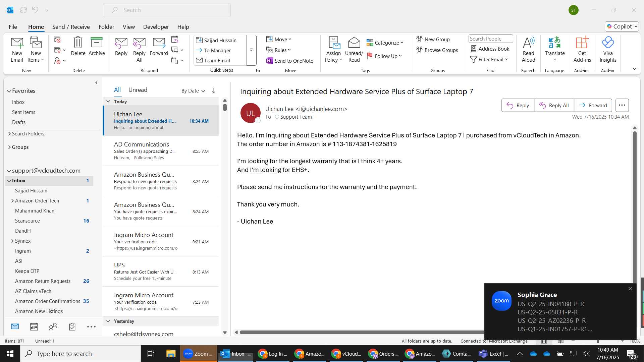Image resolution: width=644 pixels, height=362 pixels.
Task: Click the ribbon Forward icon
Action: [x=159, y=43]
